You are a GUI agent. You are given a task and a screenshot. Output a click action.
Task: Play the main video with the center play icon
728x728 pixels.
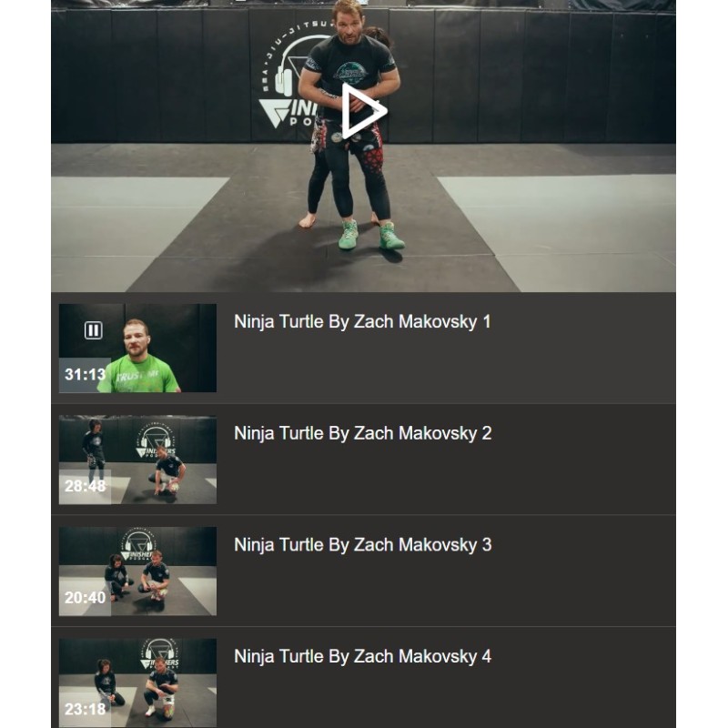[x=363, y=111]
